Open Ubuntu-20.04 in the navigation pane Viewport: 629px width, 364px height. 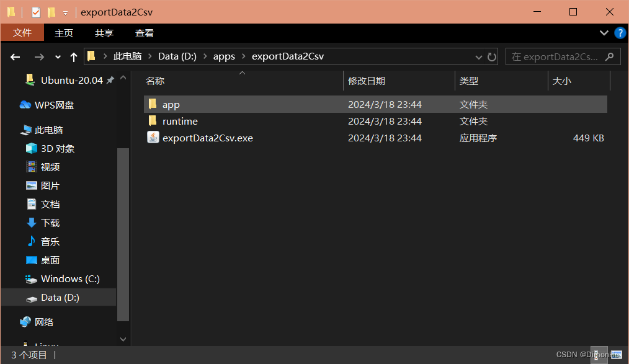[x=71, y=80]
